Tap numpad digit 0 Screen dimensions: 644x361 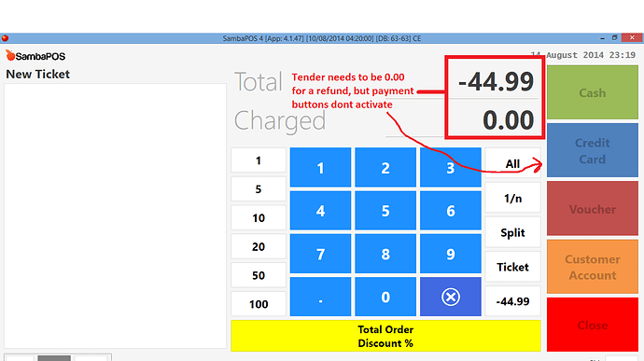pyautogui.click(x=385, y=297)
